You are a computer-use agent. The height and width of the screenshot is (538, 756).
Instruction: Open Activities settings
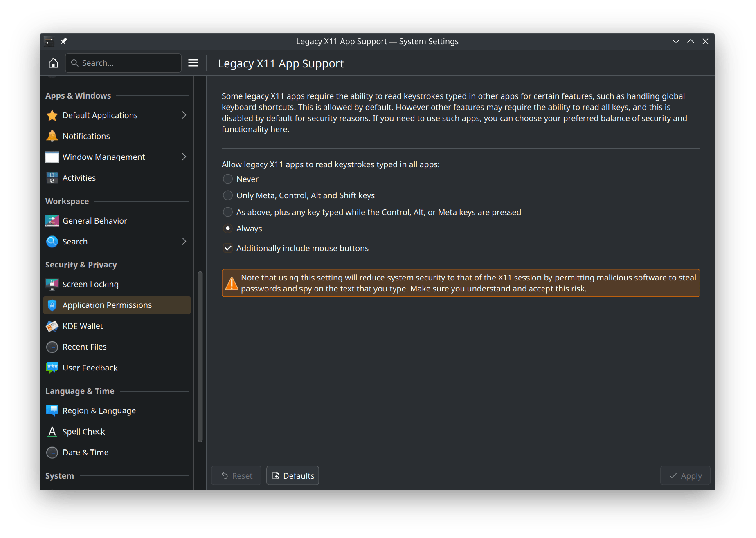tap(117, 178)
